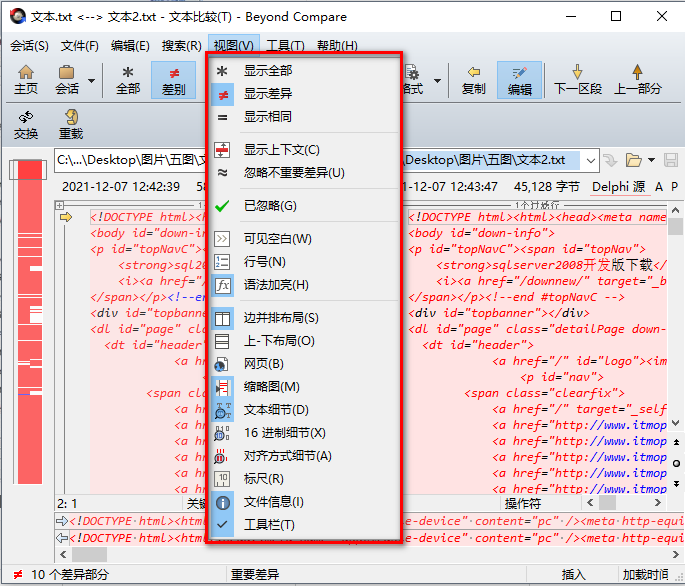The image size is (685, 586).
Task: Click the bottom scrollbar right arrow
Action: (x=676, y=554)
